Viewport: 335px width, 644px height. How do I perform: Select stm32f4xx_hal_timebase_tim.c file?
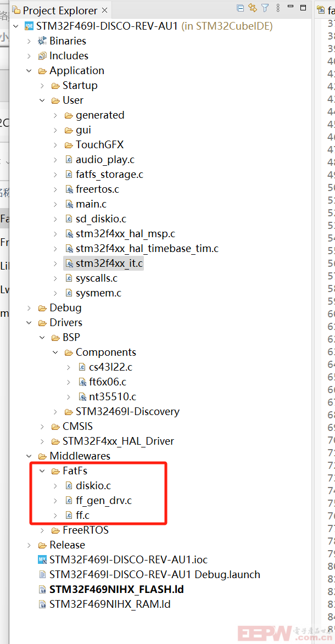[x=147, y=249]
